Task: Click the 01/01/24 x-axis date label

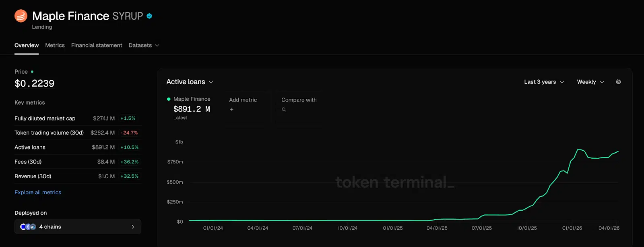Action: tap(213, 228)
